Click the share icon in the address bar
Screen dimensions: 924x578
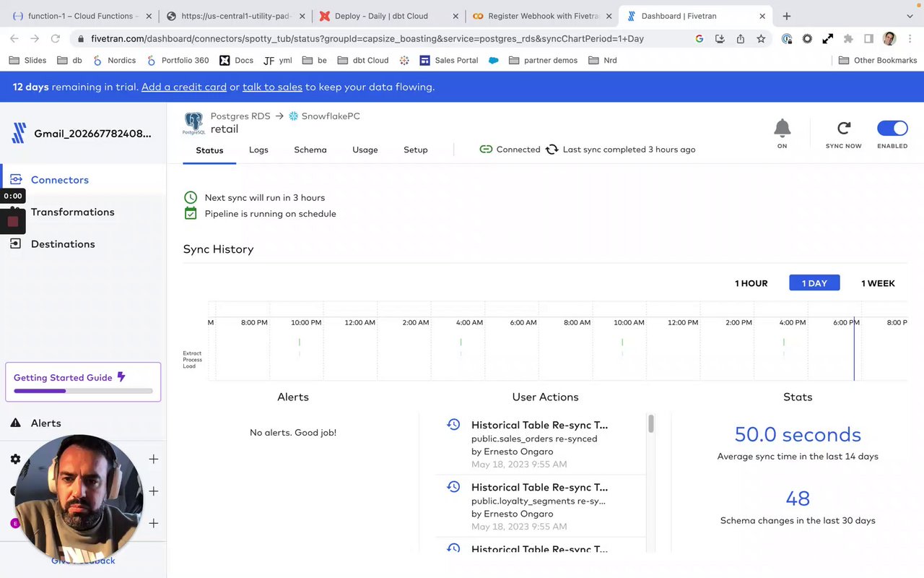(741, 39)
